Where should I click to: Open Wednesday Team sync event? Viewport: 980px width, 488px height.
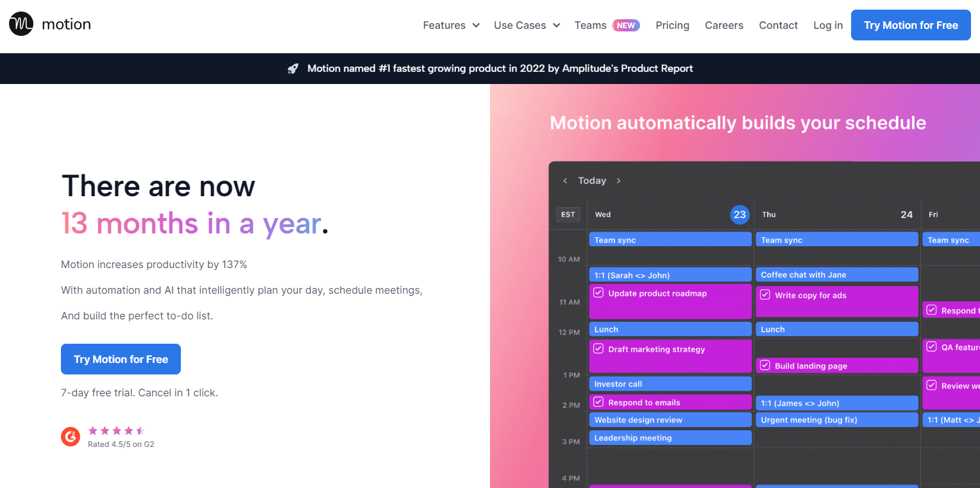click(x=670, y=240)
